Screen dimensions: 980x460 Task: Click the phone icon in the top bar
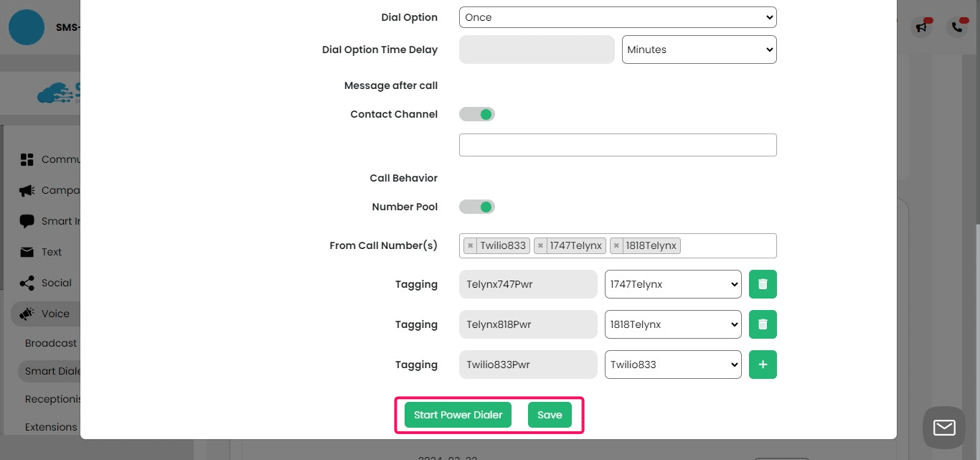coord(956,27)
